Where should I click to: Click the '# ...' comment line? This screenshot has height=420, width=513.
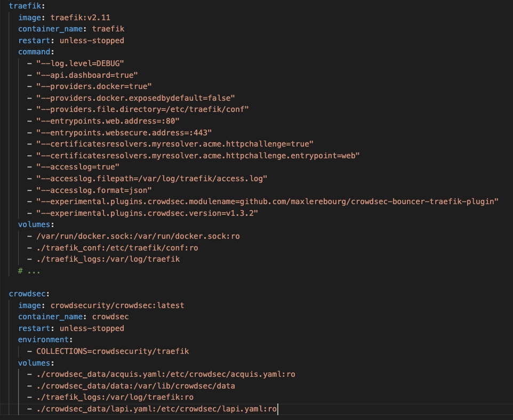(29, 271)
